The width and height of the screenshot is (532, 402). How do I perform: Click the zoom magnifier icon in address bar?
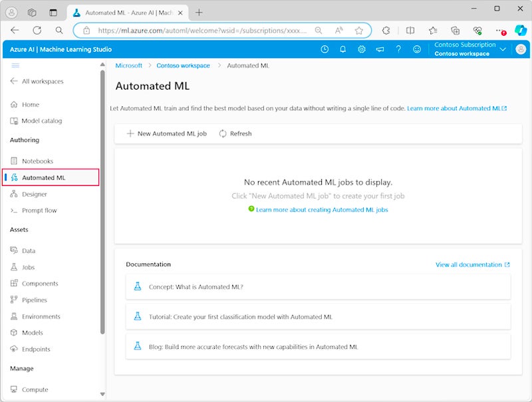click(319, 31)
